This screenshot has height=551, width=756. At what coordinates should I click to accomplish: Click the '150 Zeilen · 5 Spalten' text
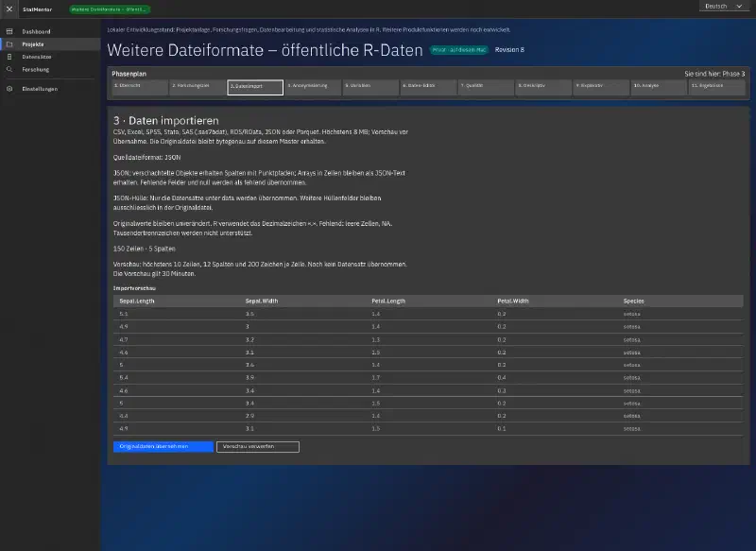(145, 249)
